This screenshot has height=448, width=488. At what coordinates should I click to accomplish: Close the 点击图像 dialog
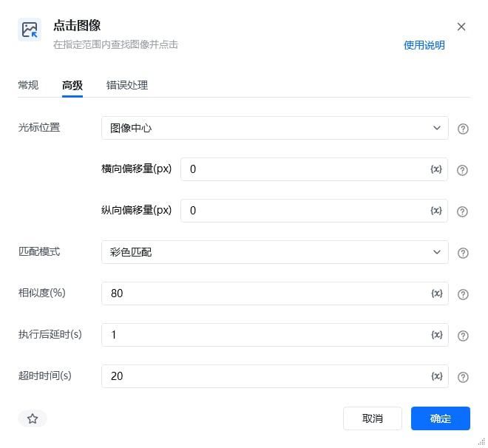(x=461, y=27)
